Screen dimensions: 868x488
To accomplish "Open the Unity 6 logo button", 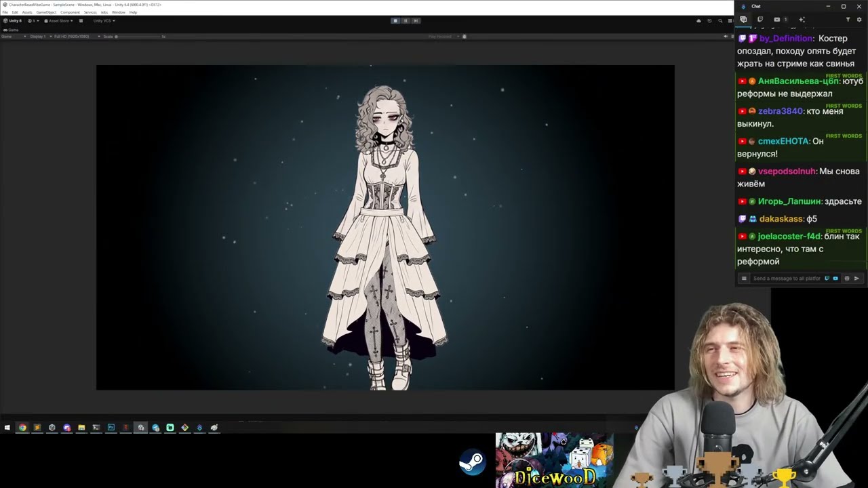I will [13, 20].
